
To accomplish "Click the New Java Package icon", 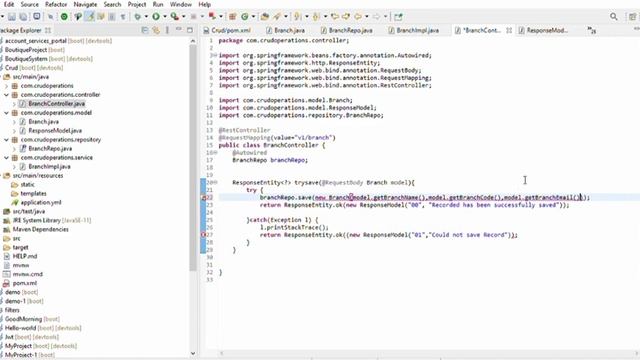I will pos(233,17).
